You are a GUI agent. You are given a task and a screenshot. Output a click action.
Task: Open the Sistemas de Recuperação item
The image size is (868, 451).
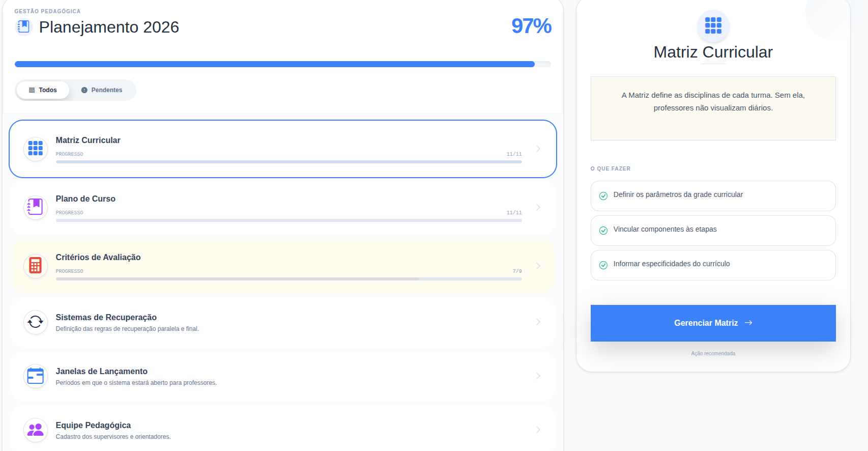click(283, 322)
